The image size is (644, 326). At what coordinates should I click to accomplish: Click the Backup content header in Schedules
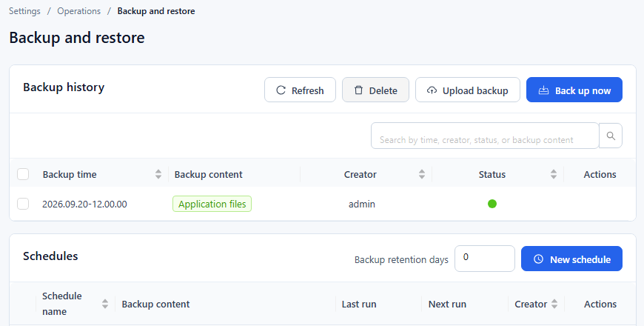tap(155, 305)
